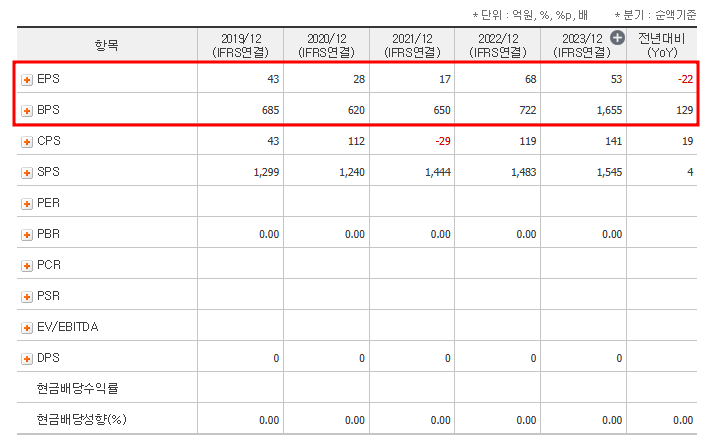Viewport: 705px width, 442px height.
Task: Expand the PER row plus icon
Action: pyautogui.click(x=27, y=204)
